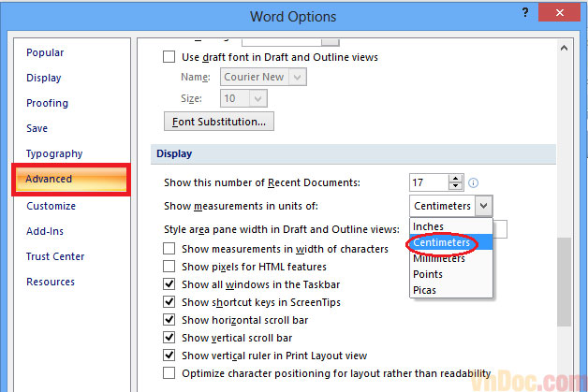Select Inches from the units list
The height and width of the screenshot is (392, 588).
pyautogui.click(x=429, y=227)
